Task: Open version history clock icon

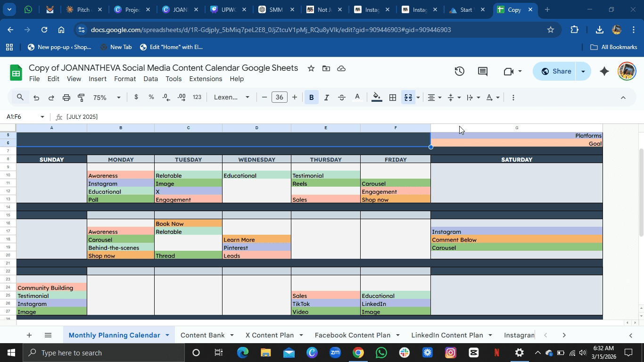Action: (459, 71)
